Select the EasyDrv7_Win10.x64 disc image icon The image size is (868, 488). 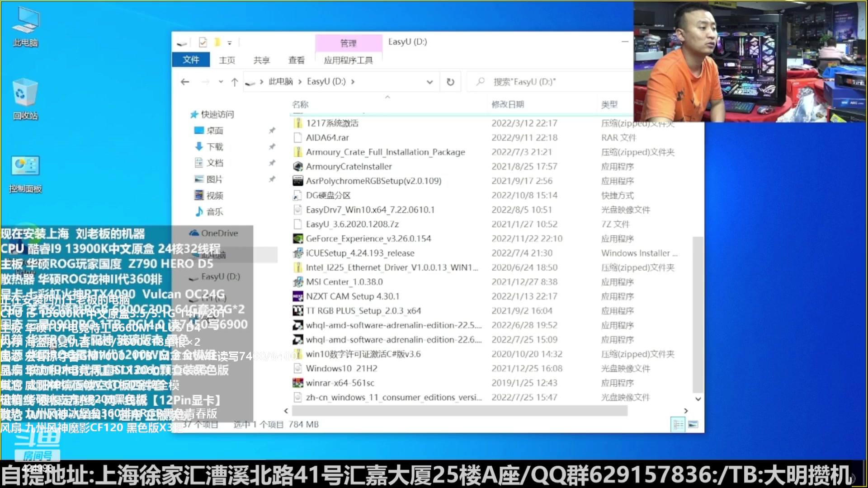[x=297, y=210]
